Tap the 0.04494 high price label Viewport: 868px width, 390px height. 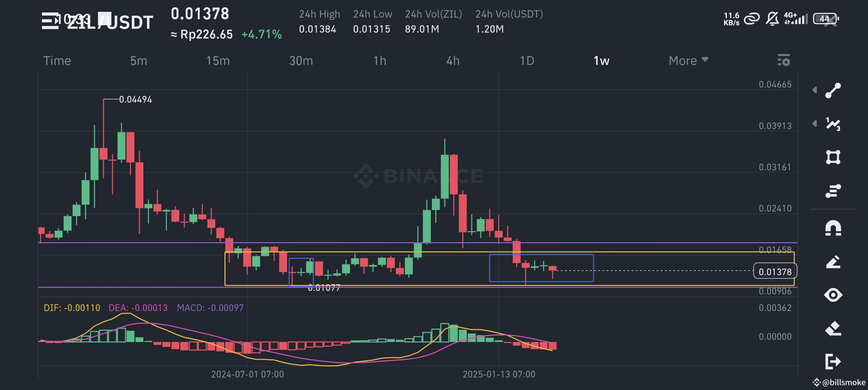click(135, 99)
